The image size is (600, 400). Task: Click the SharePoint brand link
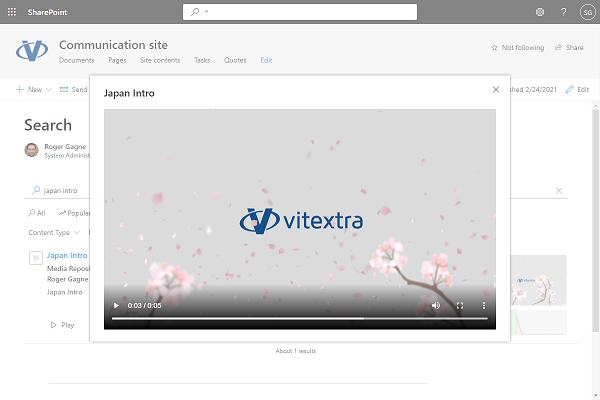pyautogui.click(x=47, y=12)
